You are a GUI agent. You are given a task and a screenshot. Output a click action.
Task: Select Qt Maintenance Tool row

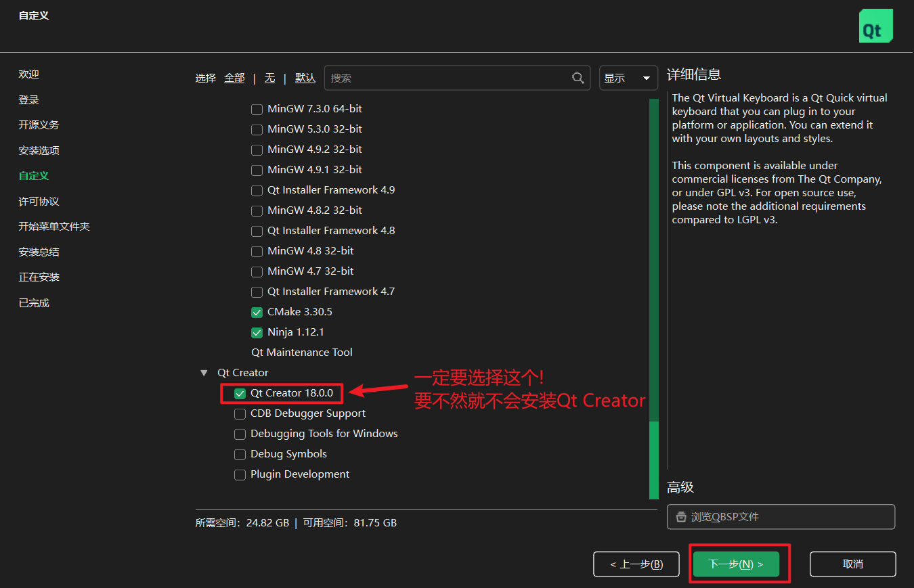[302, 353]
